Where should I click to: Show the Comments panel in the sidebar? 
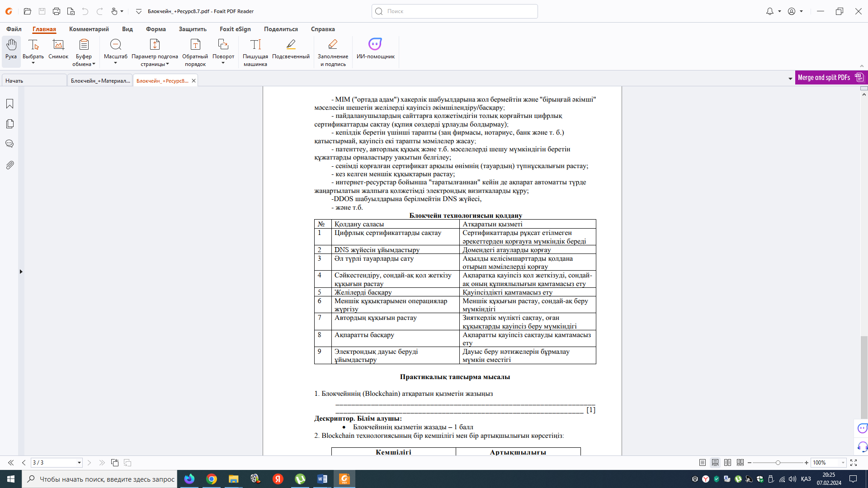9,144
